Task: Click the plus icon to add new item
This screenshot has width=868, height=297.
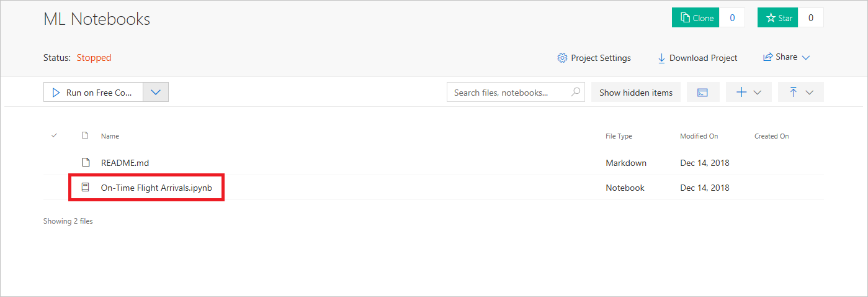Action: point(741,92)
